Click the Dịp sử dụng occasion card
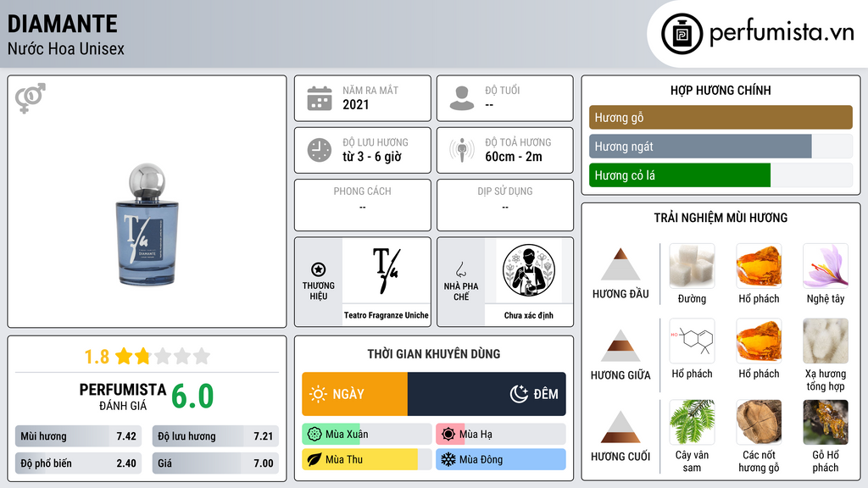This screenshot has height=488, width=868. click(x=505, y=205)
